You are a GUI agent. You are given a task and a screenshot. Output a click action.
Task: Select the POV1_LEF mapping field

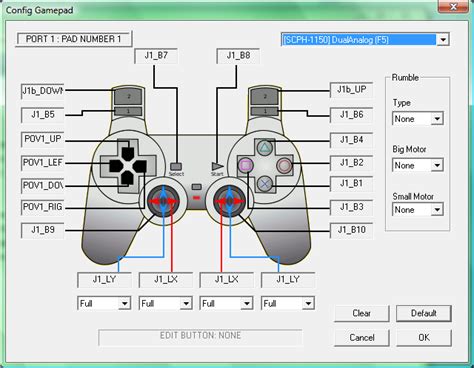[x=42, y=163]
